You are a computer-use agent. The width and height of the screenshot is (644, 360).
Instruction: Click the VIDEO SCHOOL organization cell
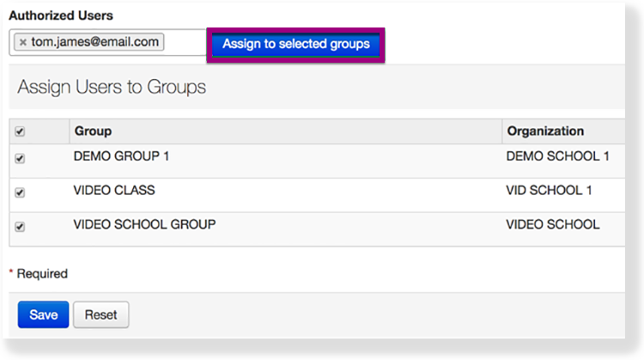(552, 224)
